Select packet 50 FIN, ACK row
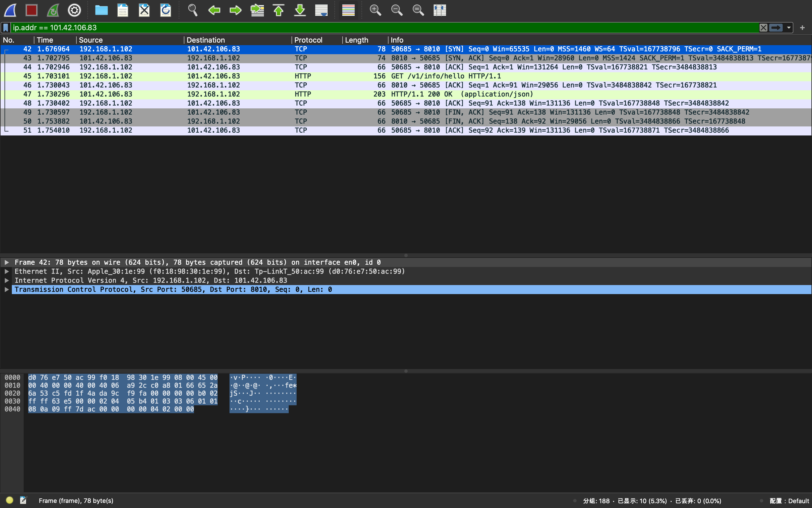Viewport: 812px width, 508px height. [x=406, y=122]
